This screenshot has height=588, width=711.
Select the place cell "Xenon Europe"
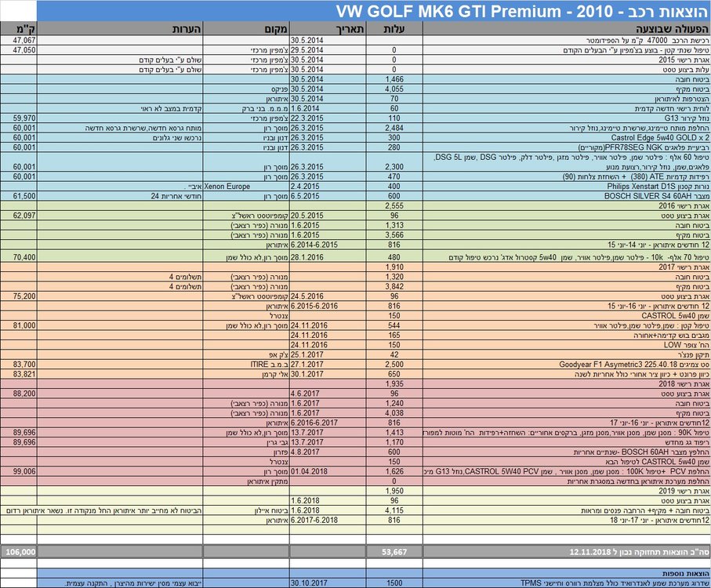click(x=246, y=187)
